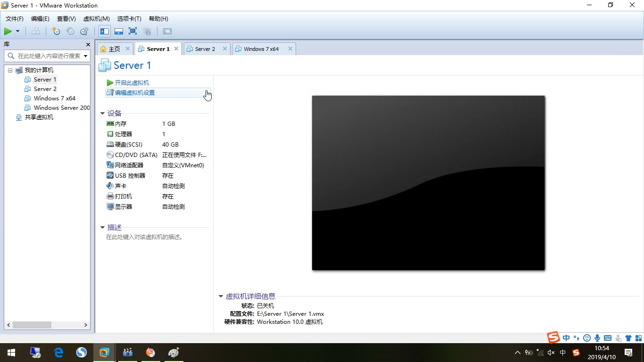This screenshot has width=644, height=362.
Task: Open the 选项卡(T) menu
Action: 129,19
